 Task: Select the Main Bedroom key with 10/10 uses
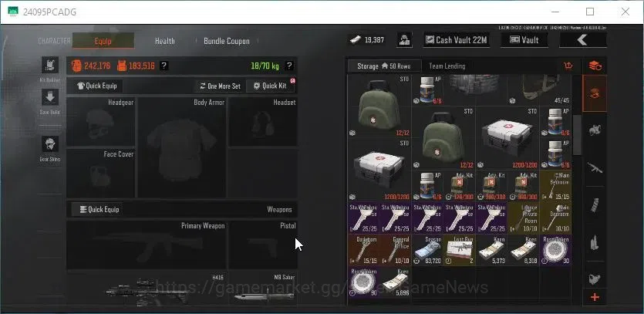[555, 218]
